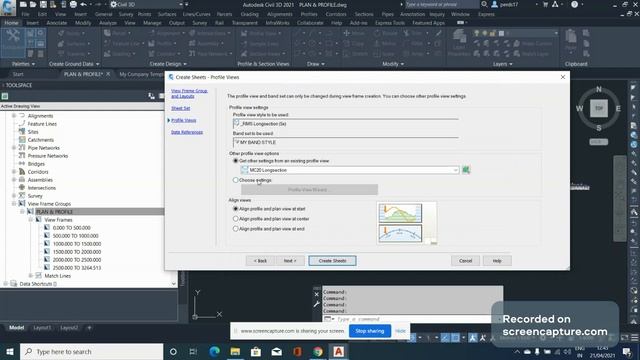Click the AutoCAD icon in Windows taskbar
This screenshot has height=360, width=640.
tap(338, 351)
